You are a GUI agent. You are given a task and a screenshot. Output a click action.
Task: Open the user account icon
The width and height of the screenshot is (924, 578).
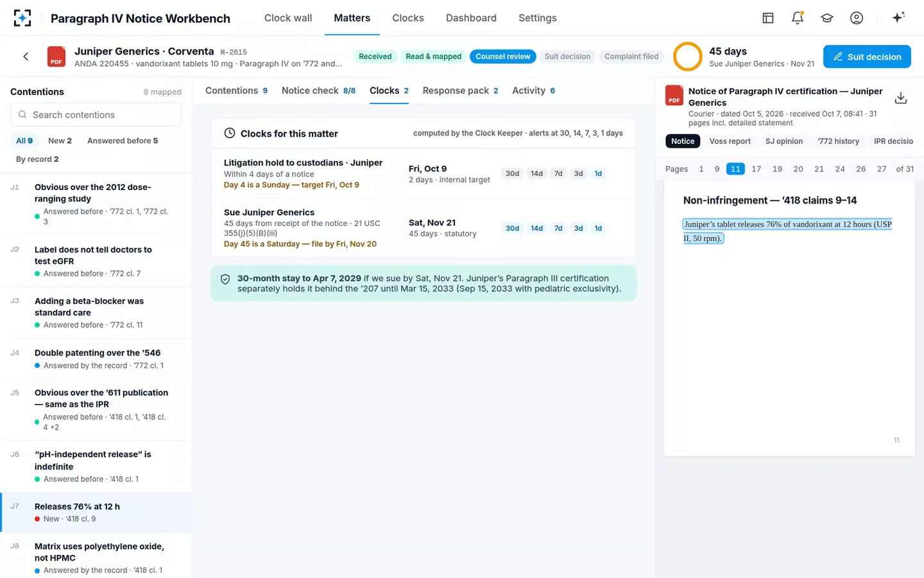[857, 18]
